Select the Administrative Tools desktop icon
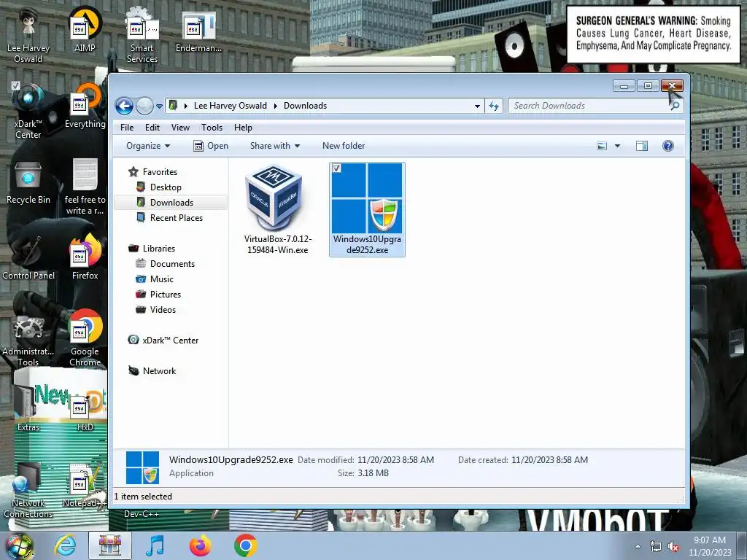This screenshot has width=747, height=560. tap(28, 339)
